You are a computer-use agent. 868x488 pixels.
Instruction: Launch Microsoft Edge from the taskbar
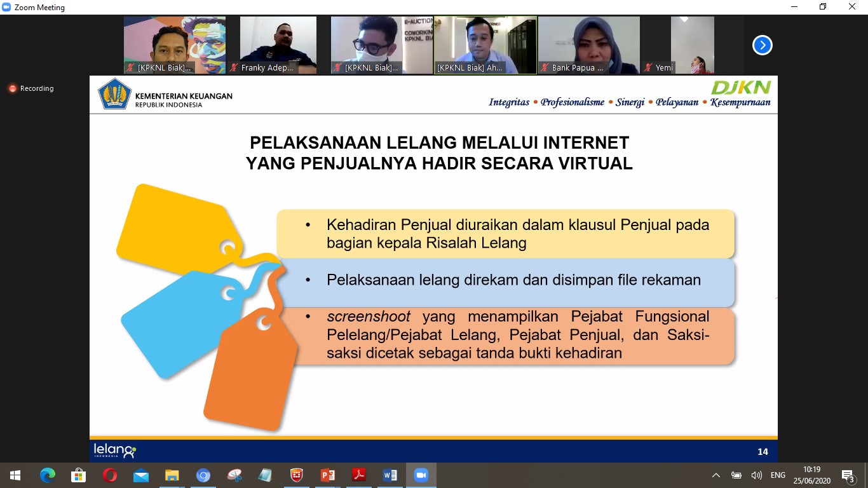coord(48,475)
